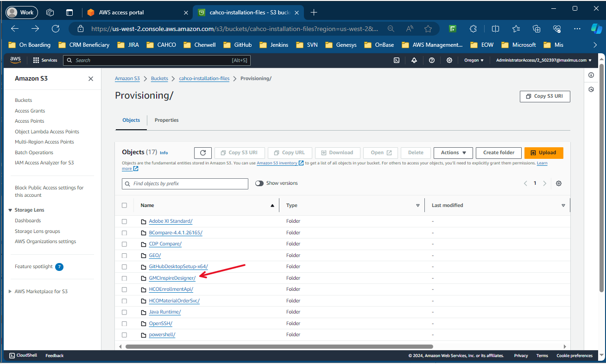The width and height of the screenshot is (606, 364).
Task: Check the GitHubDesktopSetup-x64/ row checkbox
Action: [x=124, y=267]
